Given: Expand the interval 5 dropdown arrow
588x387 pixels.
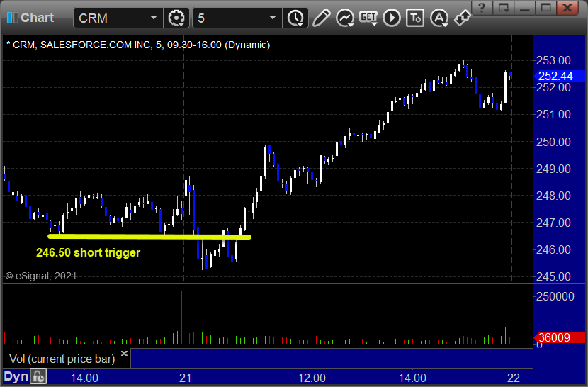Looking at the screenshot, I should click(273, 18).
